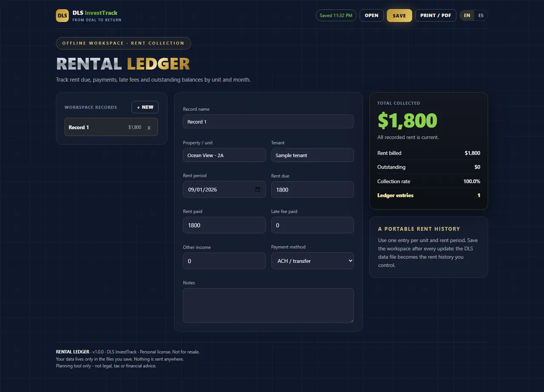
Task: Click the footer version text v1.0.0
Action: [98, 352]
